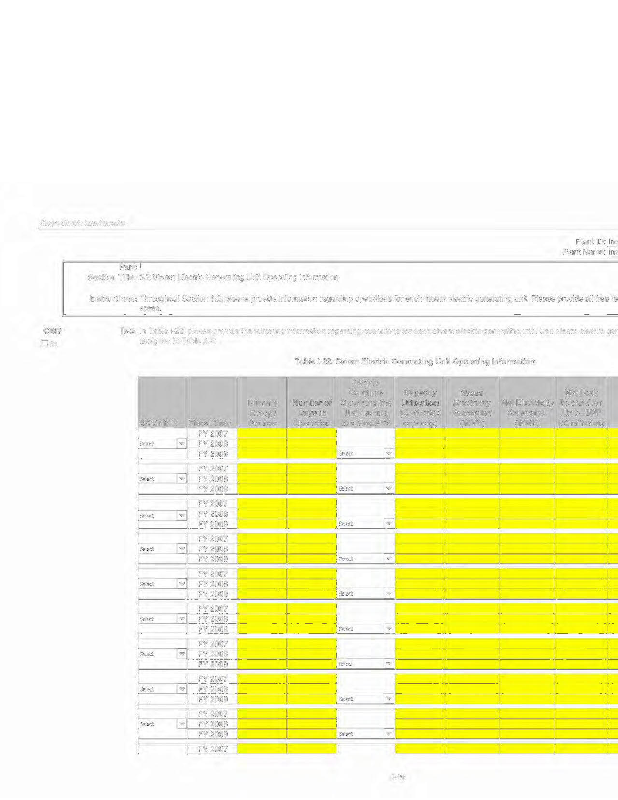Expand sixth block's FY 2009 Select dropdown, third column
Screen dimensions: 618x800
coord(365,629)
